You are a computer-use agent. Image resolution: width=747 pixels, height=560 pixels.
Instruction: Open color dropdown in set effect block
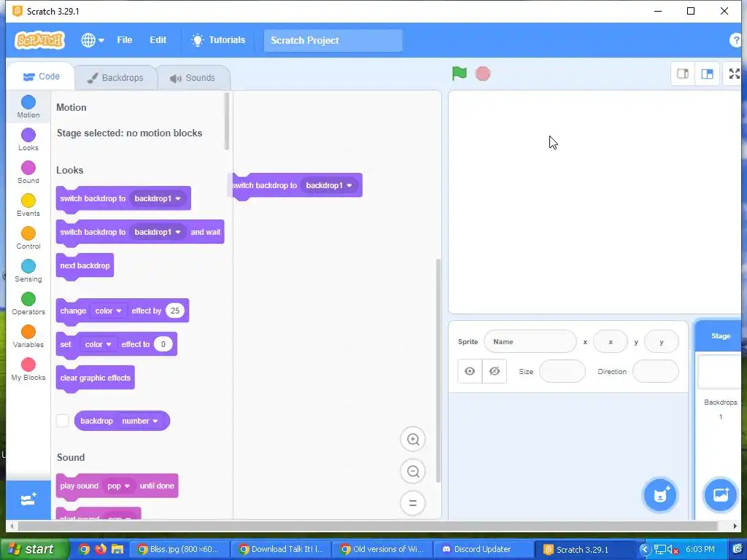98,344
